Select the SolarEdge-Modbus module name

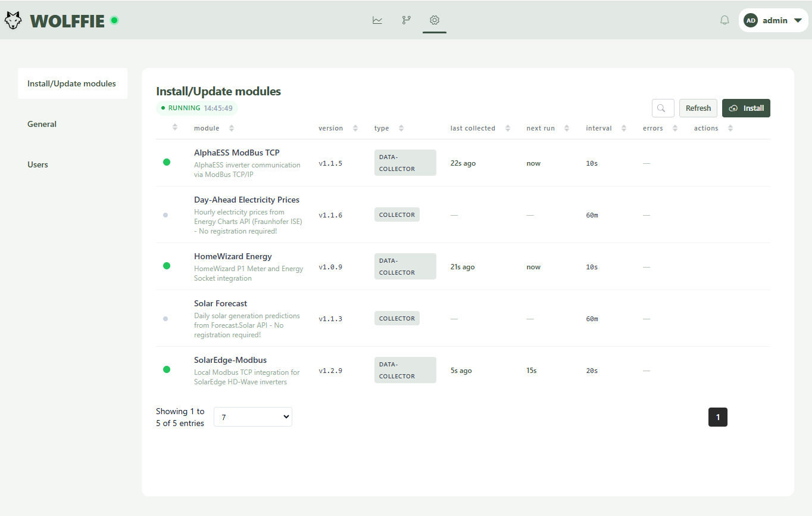coord(230,360)
